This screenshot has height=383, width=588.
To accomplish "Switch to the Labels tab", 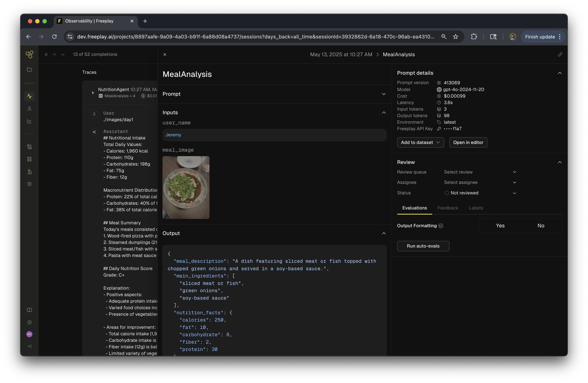I will [x=476, y=208].
